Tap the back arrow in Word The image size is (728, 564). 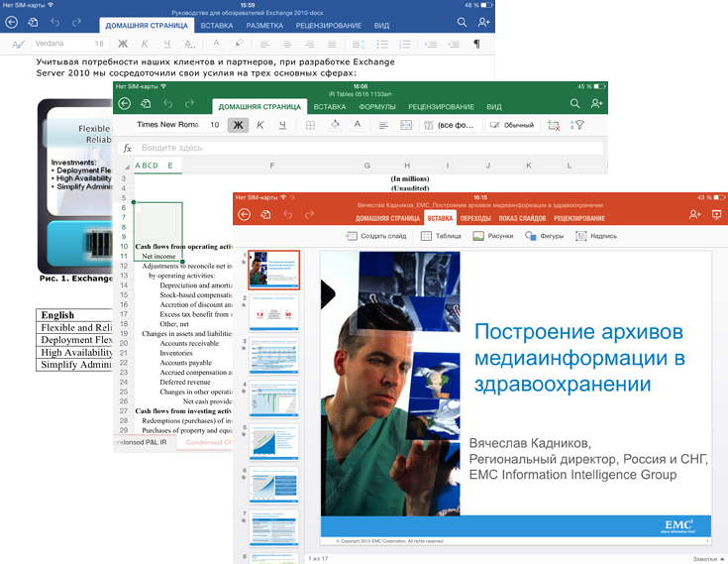[x=11, y=22]
